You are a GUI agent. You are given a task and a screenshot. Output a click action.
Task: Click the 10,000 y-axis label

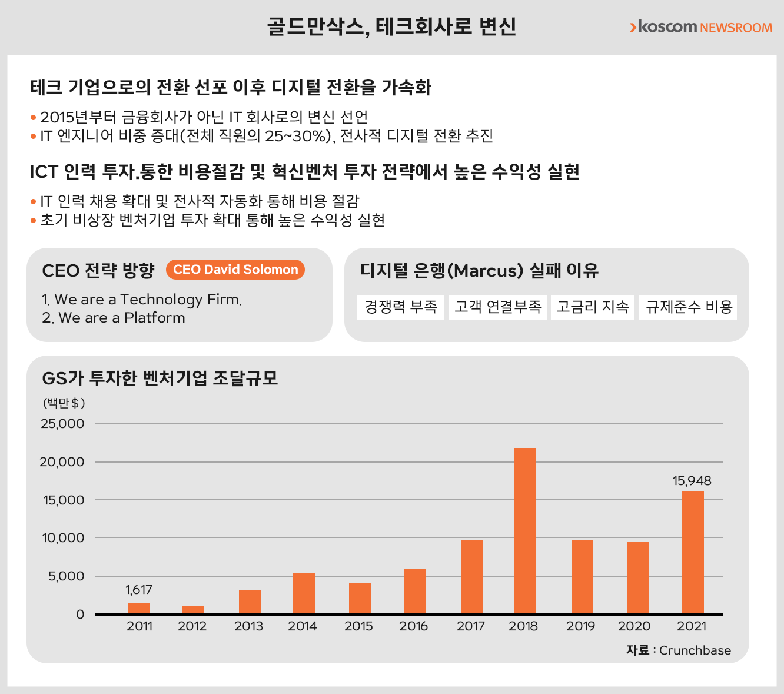coord(62,538)
